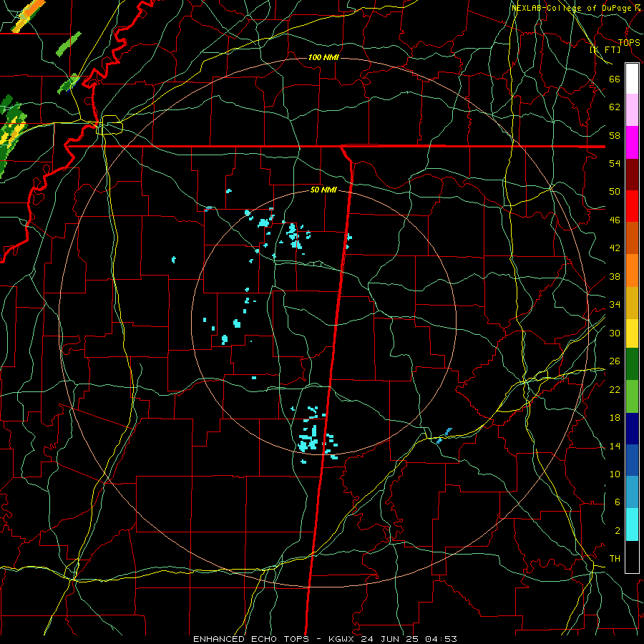Click the bright yellow legend swatch
Screen dimensions: 644x644
[632, 333]
